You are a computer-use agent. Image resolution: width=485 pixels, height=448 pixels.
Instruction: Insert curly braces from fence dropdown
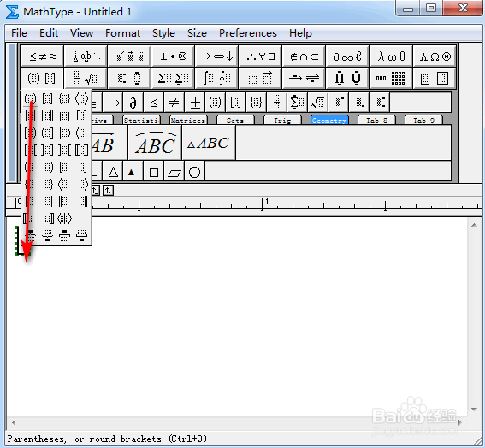coord(64,99)
